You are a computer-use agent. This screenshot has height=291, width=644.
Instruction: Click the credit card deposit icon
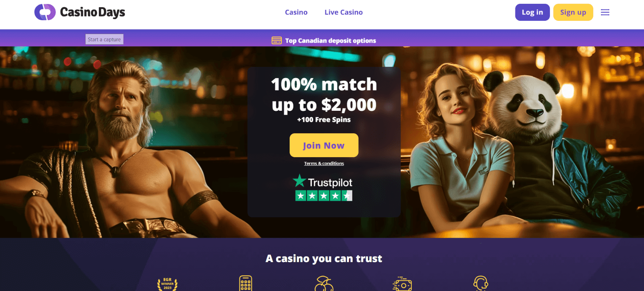pos(276,40)
